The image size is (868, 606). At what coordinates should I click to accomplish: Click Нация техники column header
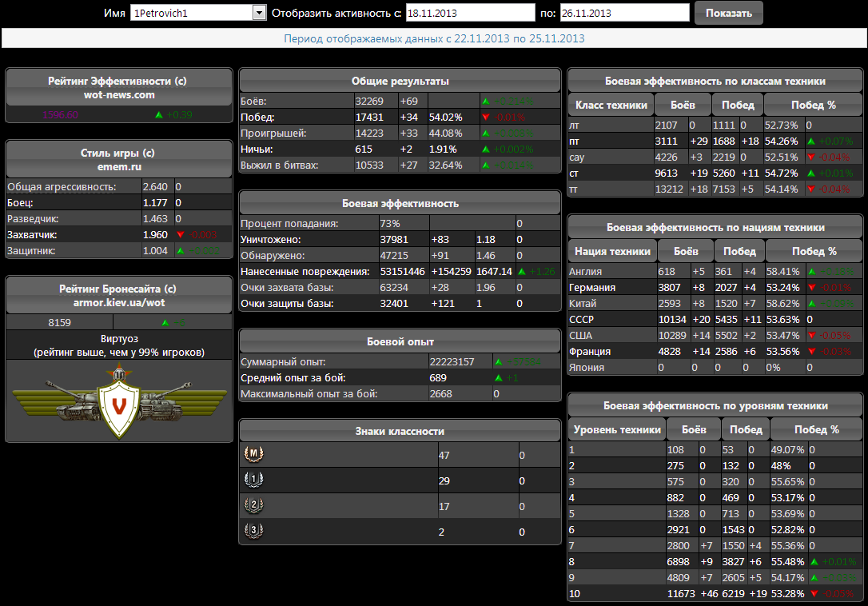click(x=612, y=251)
